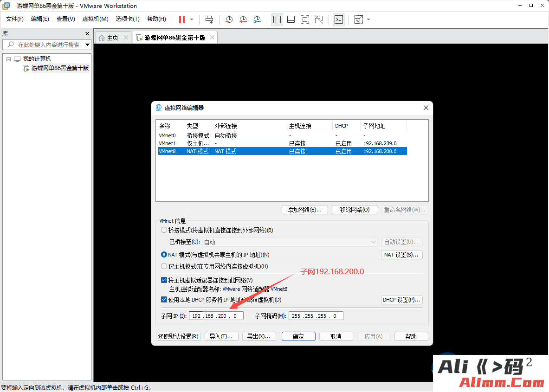Click the 子网地址 column header
The width and height of the screenshot is (549, 392).
383,126
